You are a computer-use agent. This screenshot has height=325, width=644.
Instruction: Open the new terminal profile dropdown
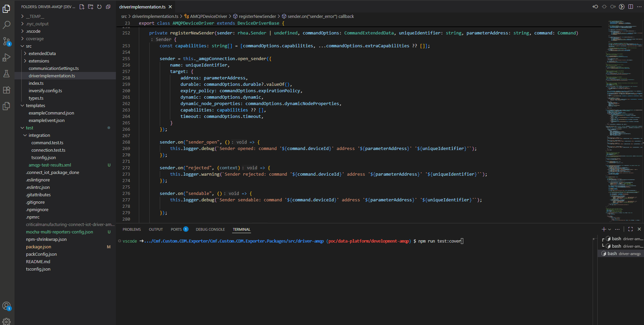click(610, 229)
